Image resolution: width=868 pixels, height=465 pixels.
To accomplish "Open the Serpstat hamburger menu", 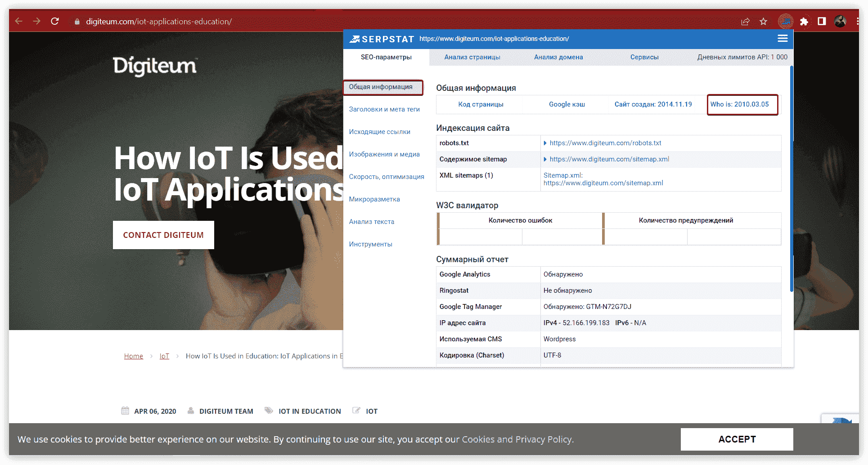I will coord(783,39).
